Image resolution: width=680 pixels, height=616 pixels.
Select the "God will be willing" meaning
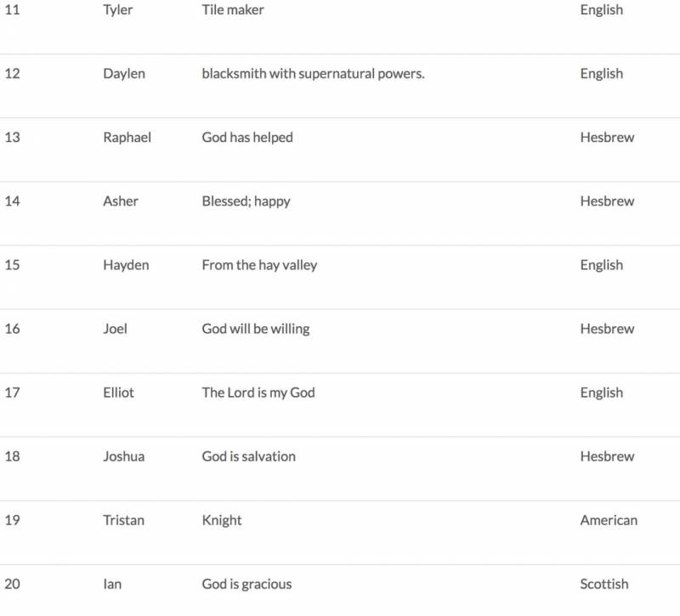tap(256, 329)
